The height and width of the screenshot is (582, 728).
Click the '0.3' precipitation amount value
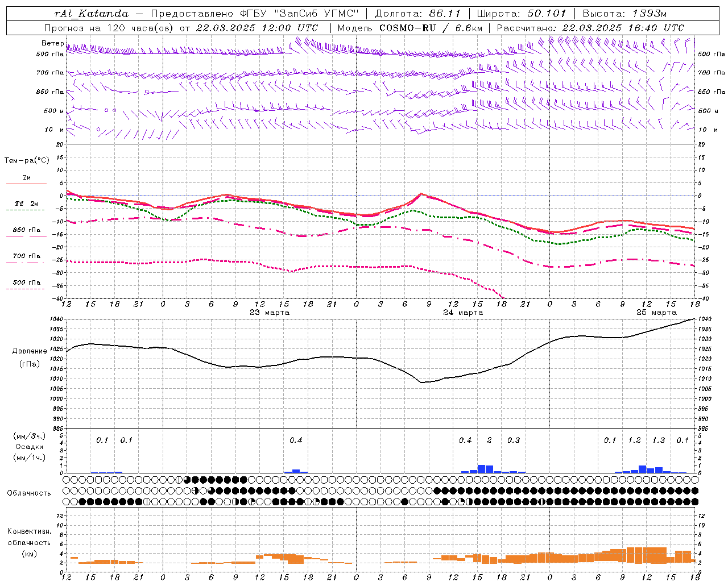click(514, 440)
